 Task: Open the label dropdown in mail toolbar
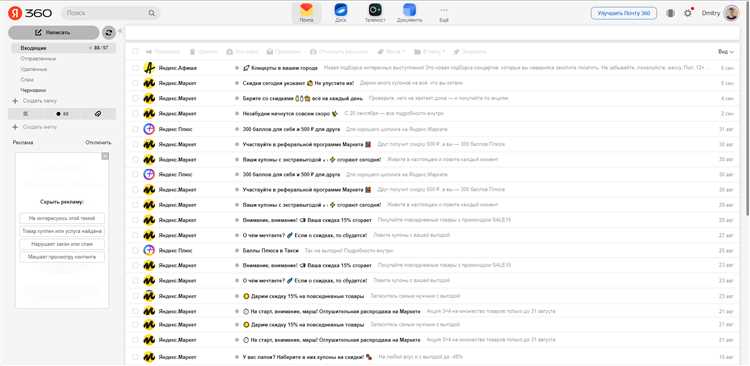pyautogui.click(x=391, y=51)
